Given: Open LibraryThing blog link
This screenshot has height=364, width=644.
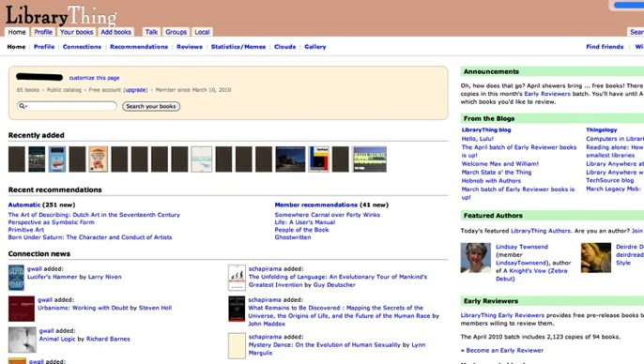Looking at the screenshot, I should click(x=486, y=129).
